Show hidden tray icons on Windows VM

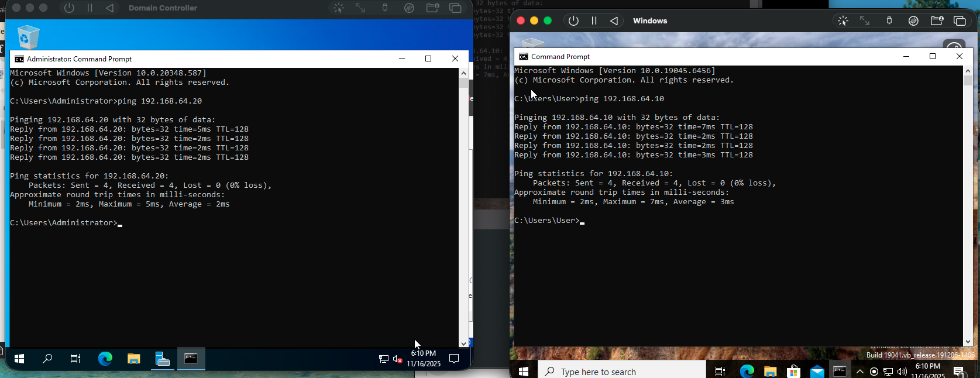(x=859, y=372)
